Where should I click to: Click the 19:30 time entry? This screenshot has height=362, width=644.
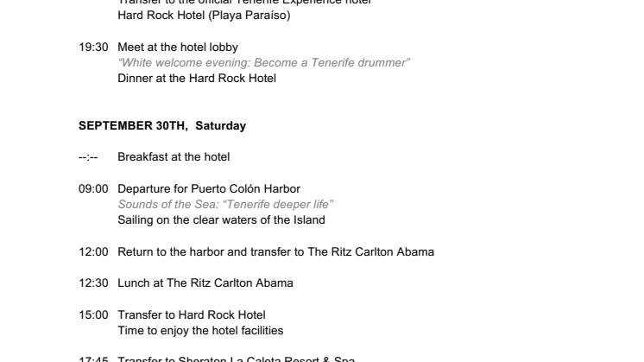point(93,48)
